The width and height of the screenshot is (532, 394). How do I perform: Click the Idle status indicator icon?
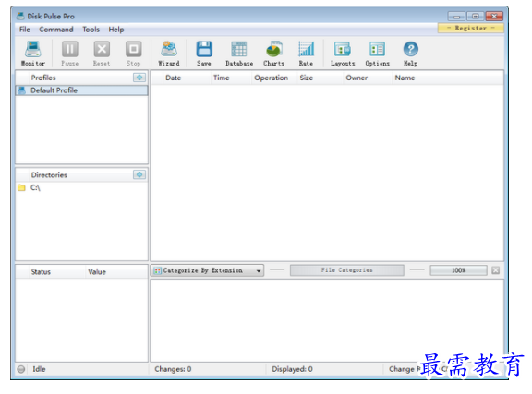click(21, 369)
